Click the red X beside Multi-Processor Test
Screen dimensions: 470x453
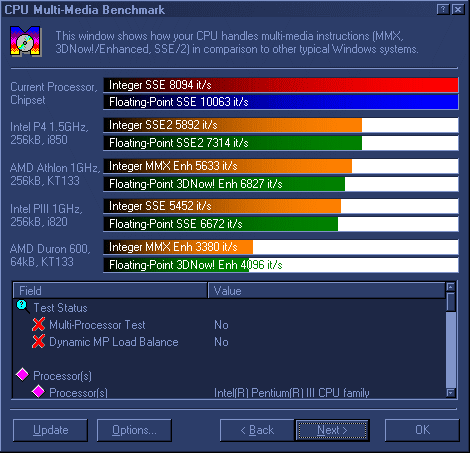[39, 324]
